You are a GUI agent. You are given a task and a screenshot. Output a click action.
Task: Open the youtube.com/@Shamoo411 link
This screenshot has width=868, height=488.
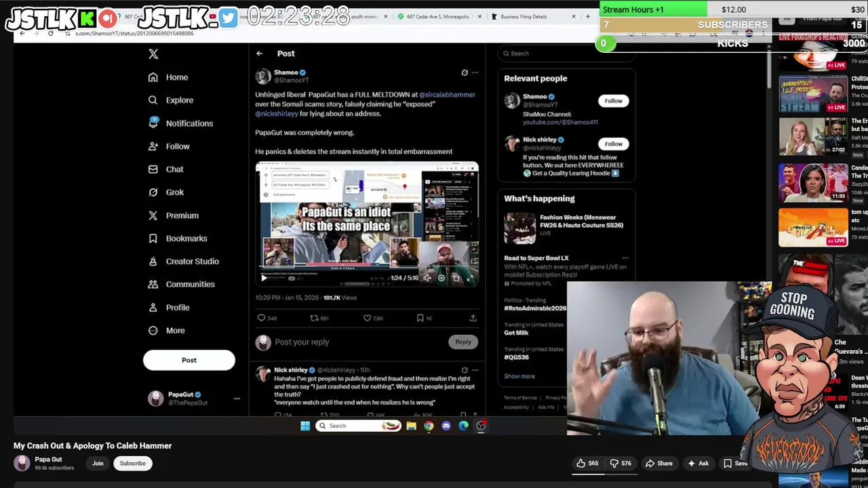560,123
